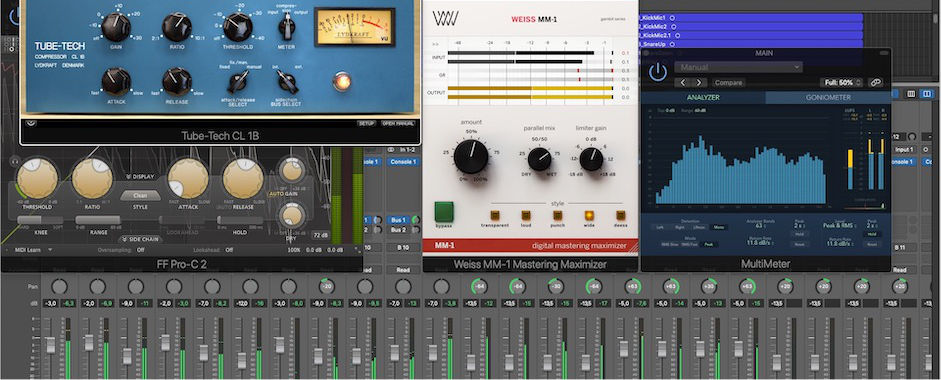Click the limiter gain knob on Weiss MM-1
Screen dimensions: 941x380
click(x=591, y=159)
